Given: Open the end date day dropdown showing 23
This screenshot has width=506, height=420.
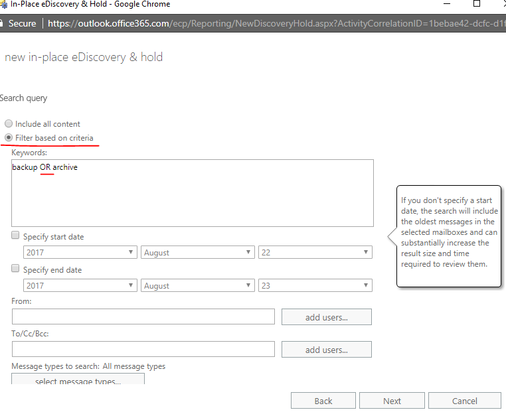Looking at the screenshot, I should 315,285.
